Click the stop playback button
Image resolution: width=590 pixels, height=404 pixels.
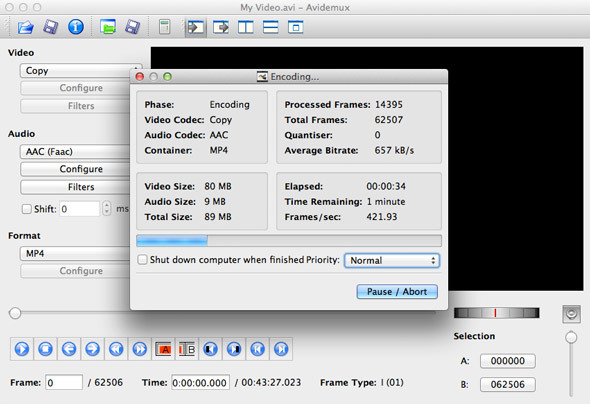(x=45, y=349)
